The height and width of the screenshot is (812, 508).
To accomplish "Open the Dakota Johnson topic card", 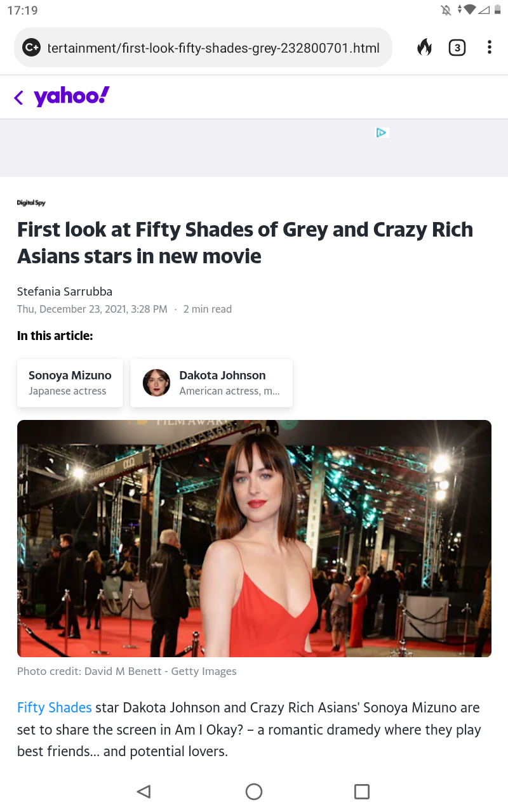I will pos(211,383).
